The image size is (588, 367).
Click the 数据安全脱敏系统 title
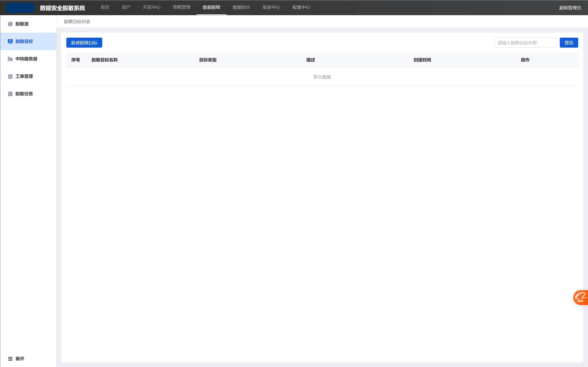pos(62,8)
